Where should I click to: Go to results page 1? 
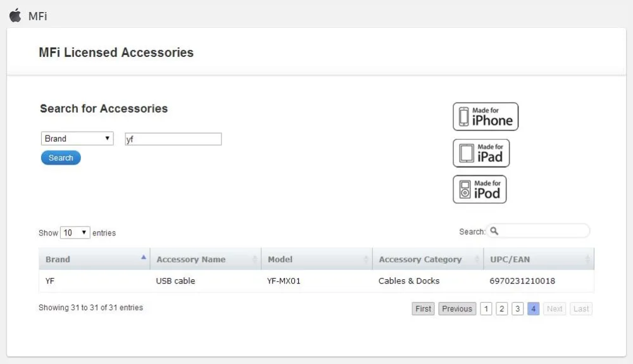pos(486,309)
